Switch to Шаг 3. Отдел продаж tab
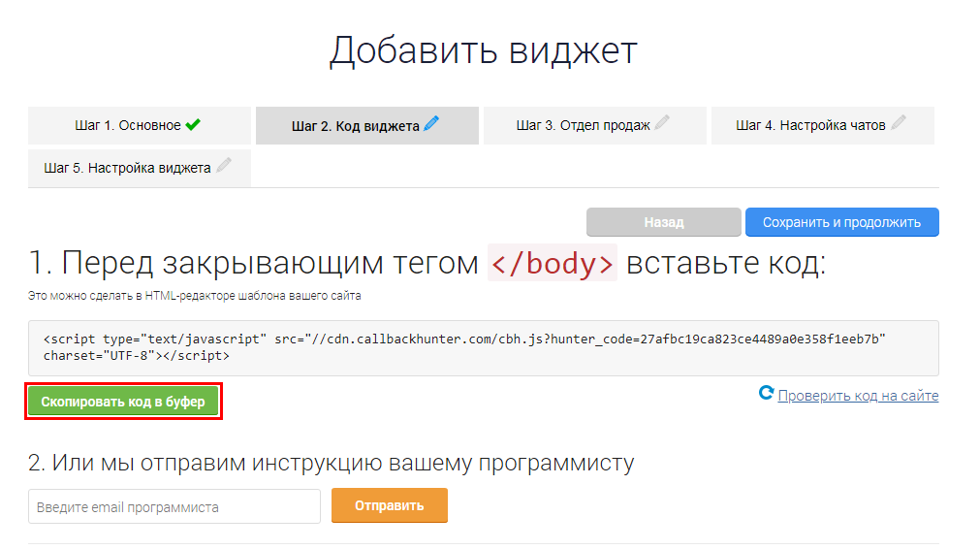Screen dimensions: 980x549 point(595,126)
